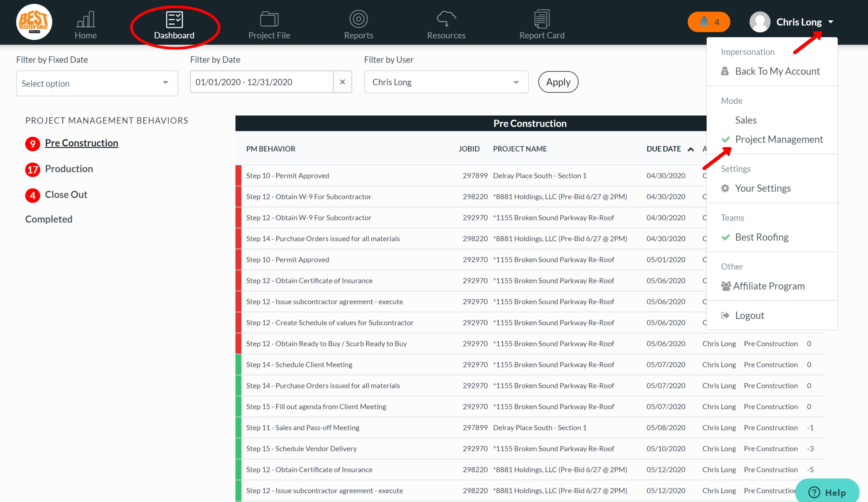Screen dimensions: 868x502
Task: Select the Project Management mode
Action: (x=778, y=139)
